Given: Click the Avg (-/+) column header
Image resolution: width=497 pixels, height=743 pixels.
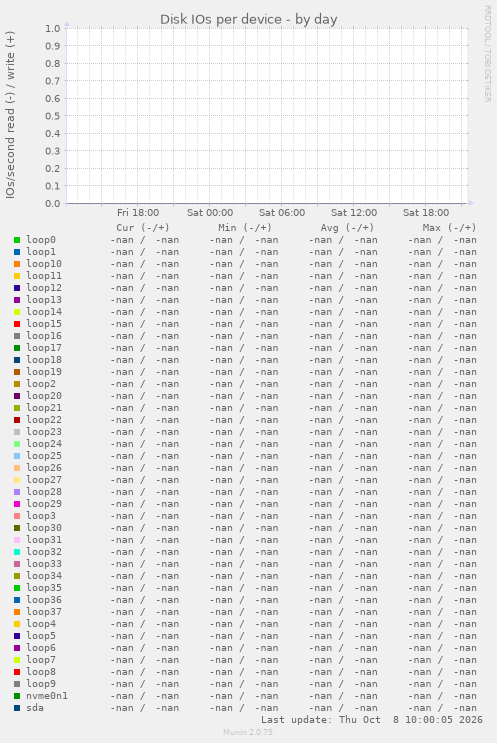Looking at the screenshot, I should coord(347,228).
